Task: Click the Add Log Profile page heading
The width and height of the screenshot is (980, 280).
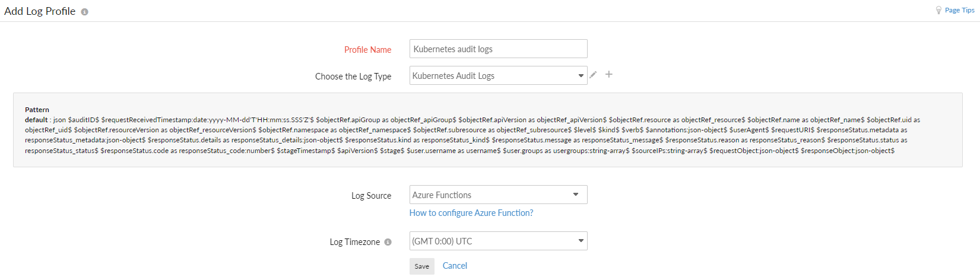Action: [40, 11]
